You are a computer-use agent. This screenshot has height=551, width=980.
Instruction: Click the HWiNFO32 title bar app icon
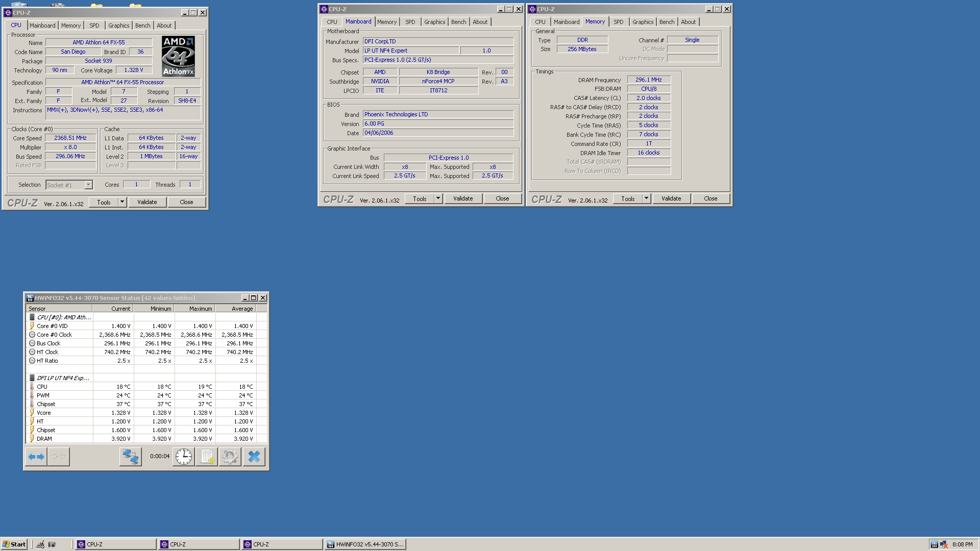pyautogui.click(x=30, y=298)
